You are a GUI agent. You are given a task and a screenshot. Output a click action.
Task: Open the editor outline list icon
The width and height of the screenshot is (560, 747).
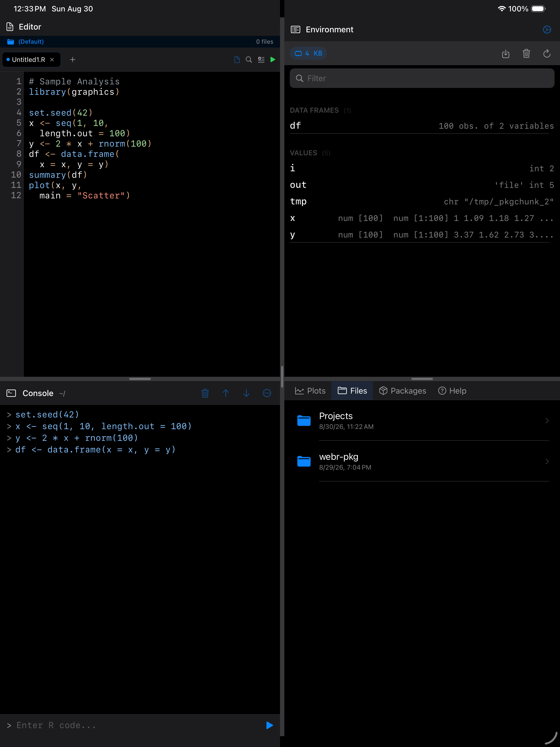(x=261, y=59)
